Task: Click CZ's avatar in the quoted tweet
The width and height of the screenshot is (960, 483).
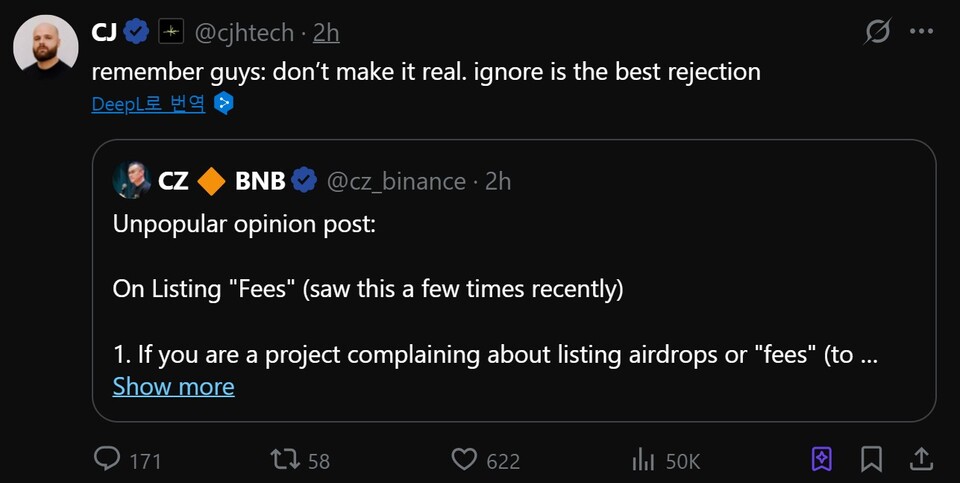Action: [131, 181]
